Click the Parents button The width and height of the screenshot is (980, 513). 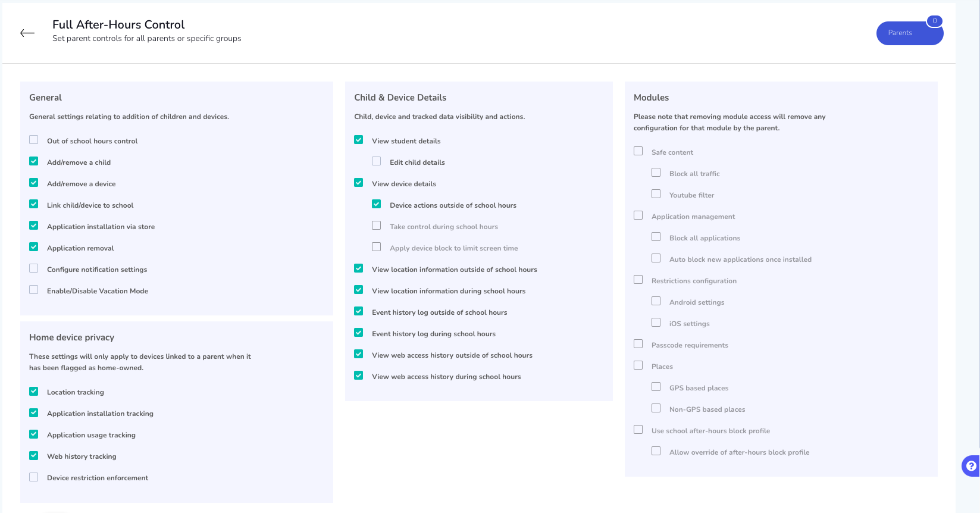tap(910, 33)
